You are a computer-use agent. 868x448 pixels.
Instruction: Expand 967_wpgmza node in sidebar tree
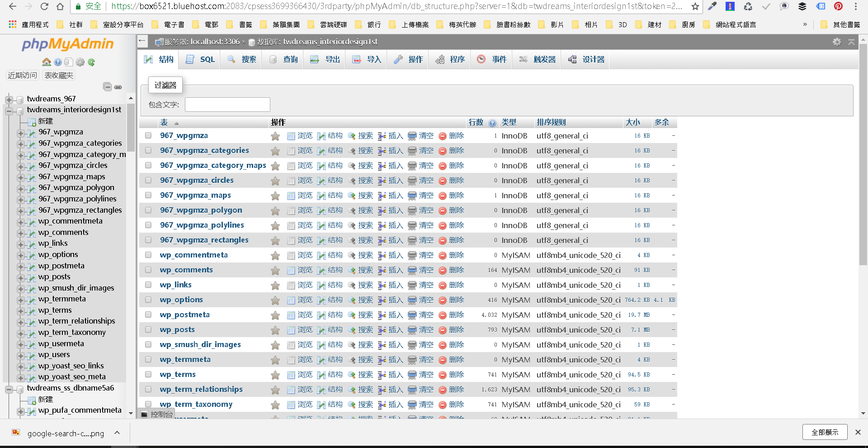coord(20,133)
